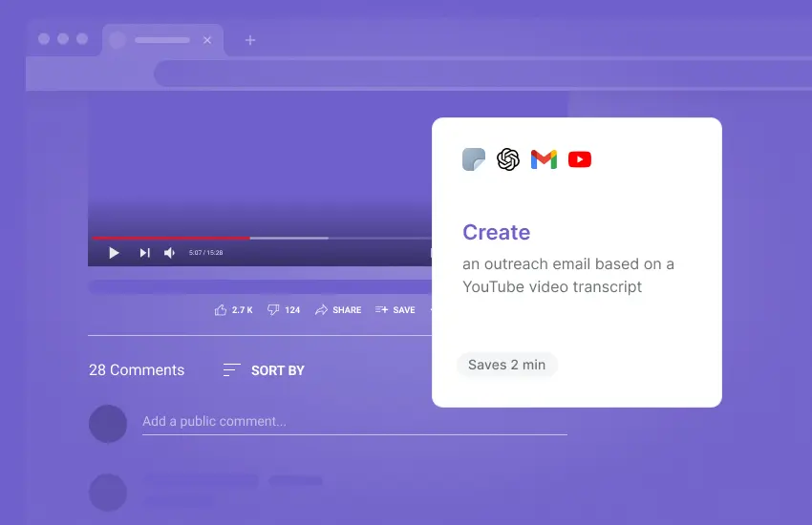The image size is (812, 525).
Task: Click the play button on video
Action: [114, 253]
